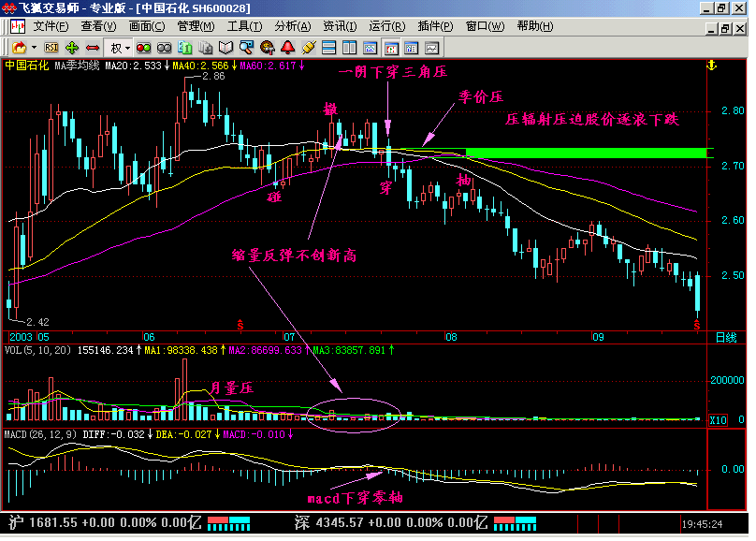
Task: Click the red horizontal double-arrow icon
Action: click(92, 48)
